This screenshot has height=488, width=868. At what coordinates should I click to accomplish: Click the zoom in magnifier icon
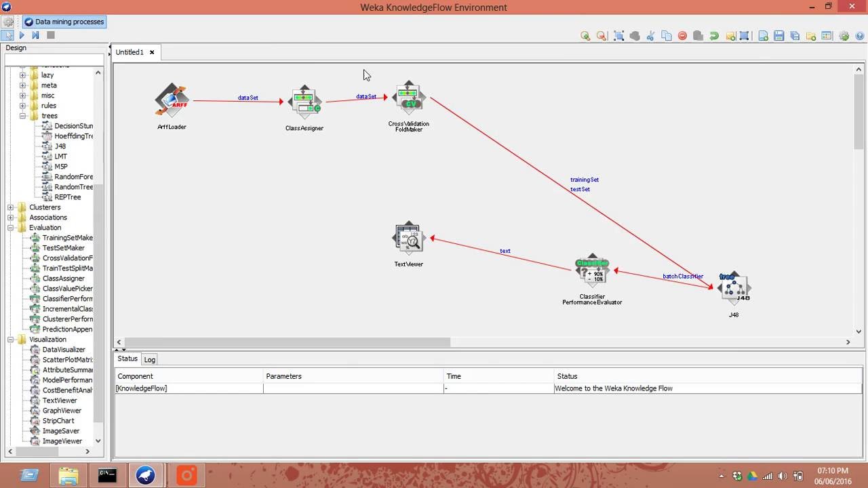click(585, 36)
